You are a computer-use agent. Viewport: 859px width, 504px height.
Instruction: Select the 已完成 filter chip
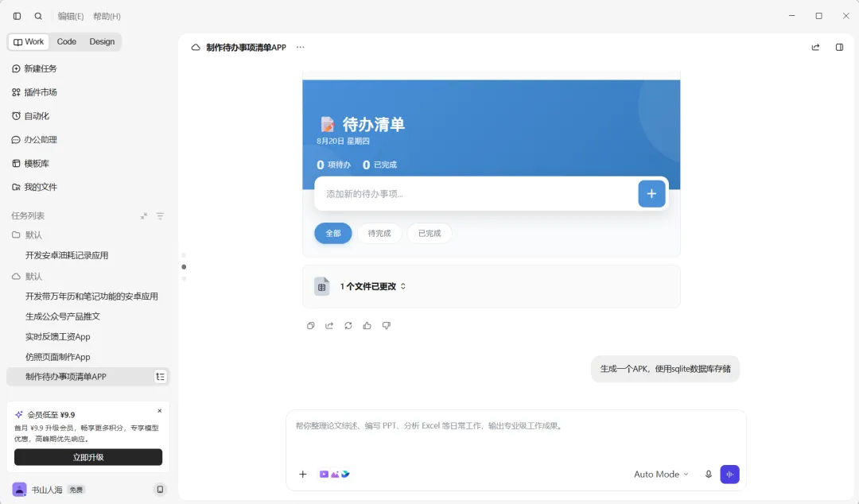(x=429, y=234)
